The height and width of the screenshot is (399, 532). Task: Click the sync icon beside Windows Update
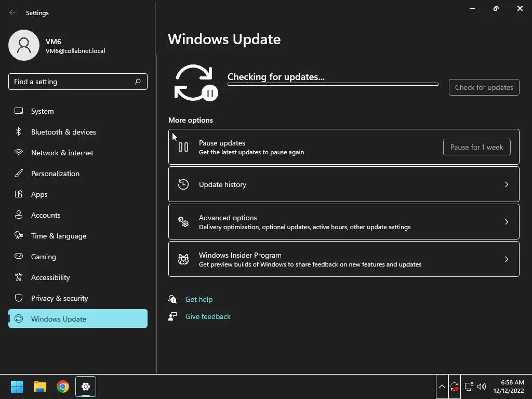pos(19,318)
